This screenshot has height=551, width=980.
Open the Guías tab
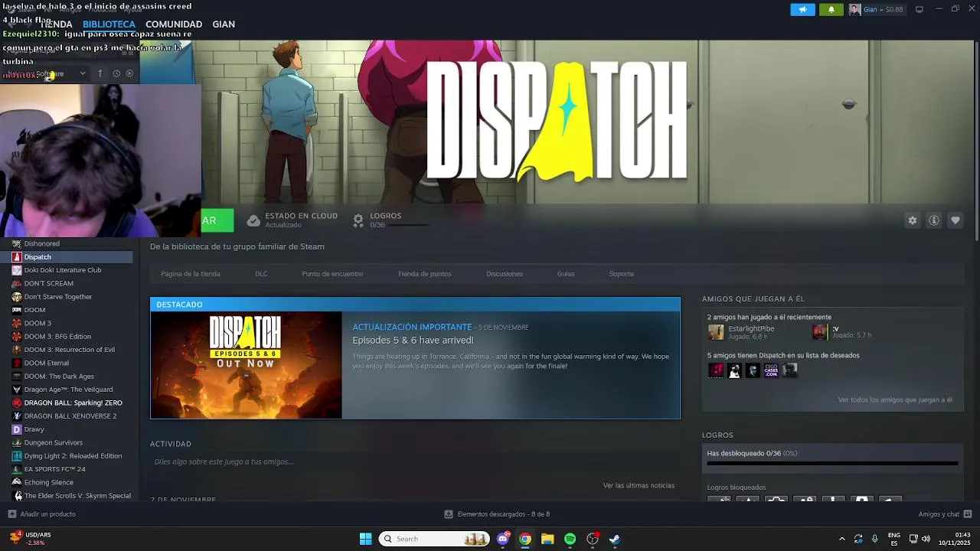pos(566,274)
